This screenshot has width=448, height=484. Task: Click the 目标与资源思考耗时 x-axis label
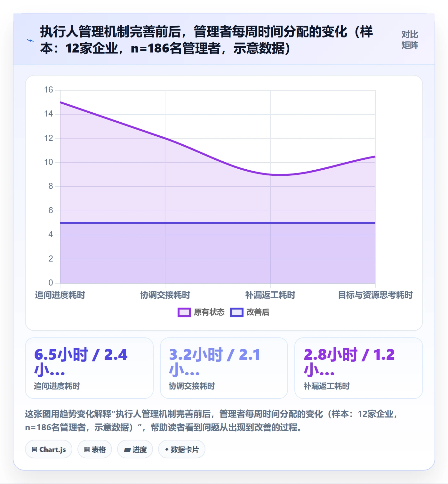(375, 295)
